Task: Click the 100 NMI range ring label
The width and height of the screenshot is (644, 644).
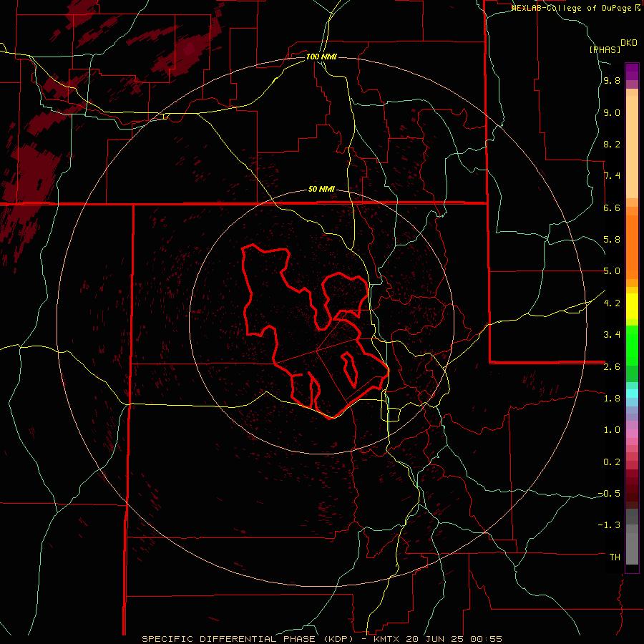Action: 321,57
